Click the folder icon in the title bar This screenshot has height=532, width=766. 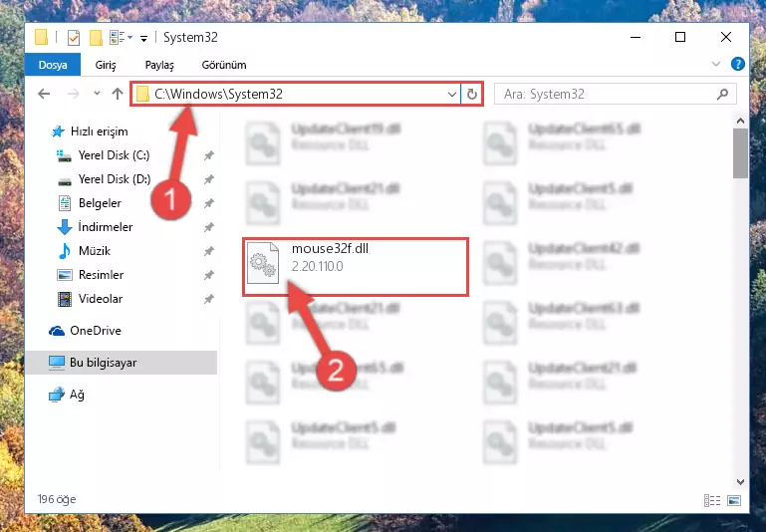click(42, 37)
